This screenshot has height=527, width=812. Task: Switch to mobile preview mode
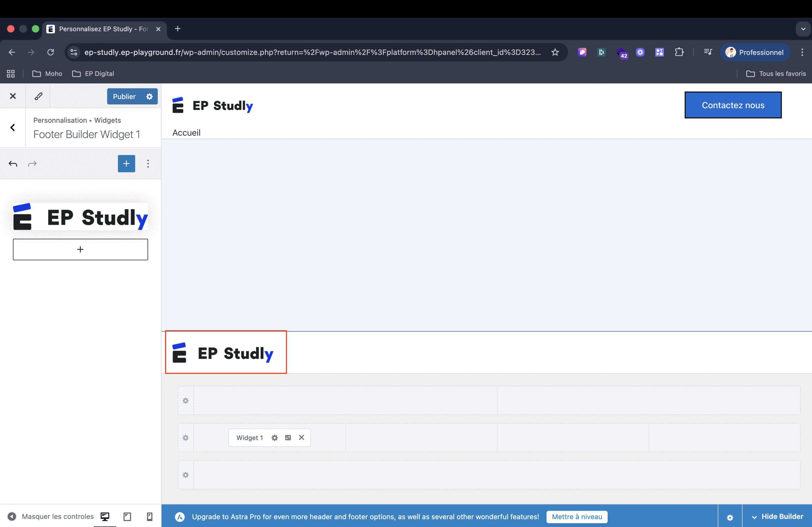coord(149,516)
